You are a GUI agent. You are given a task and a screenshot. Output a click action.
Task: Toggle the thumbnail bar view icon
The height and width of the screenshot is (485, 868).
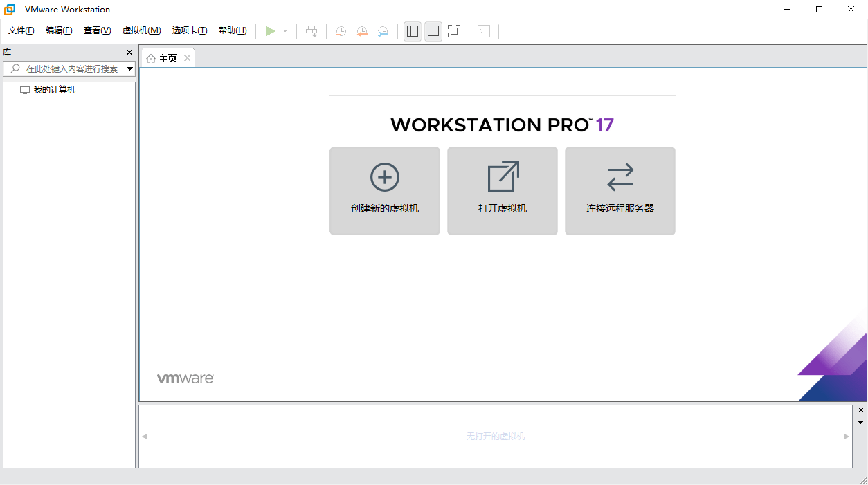click(433, 31)
